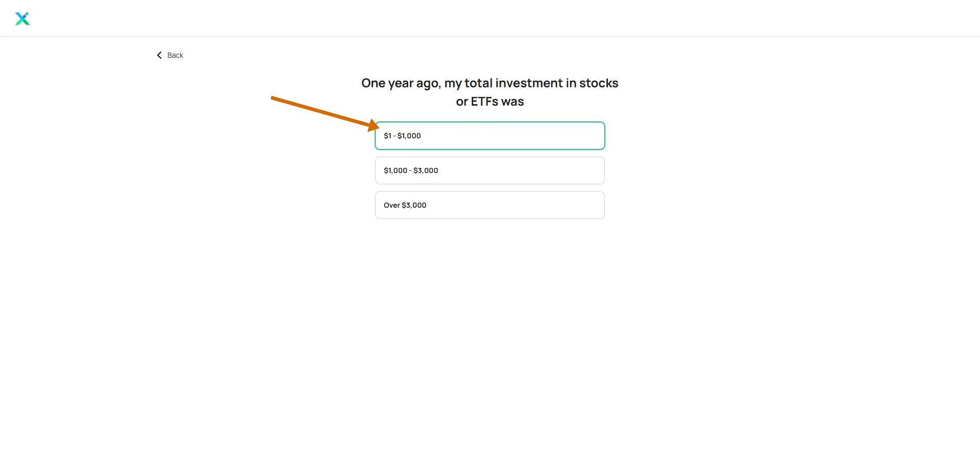The height and width of the screenshot is (469, 980).
Task: Click the "$1 - $1,000" label text
Action: 402,136
